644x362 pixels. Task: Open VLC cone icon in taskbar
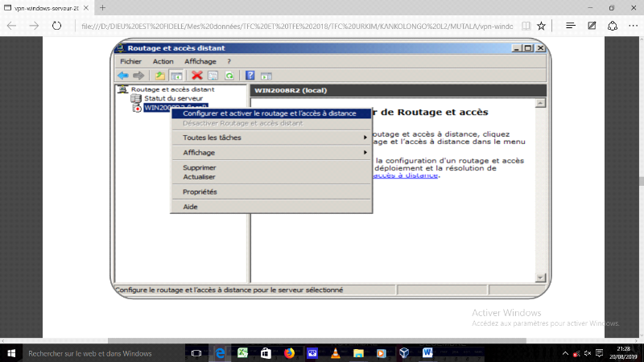tap(336, 353)
